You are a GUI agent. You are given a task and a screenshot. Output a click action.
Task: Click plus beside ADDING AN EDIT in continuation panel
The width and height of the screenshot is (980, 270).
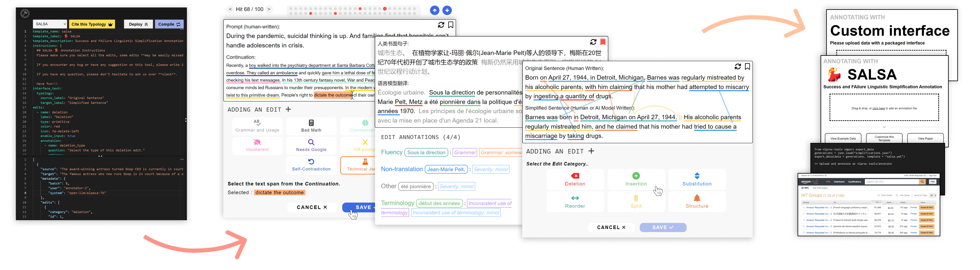point(288,109)
